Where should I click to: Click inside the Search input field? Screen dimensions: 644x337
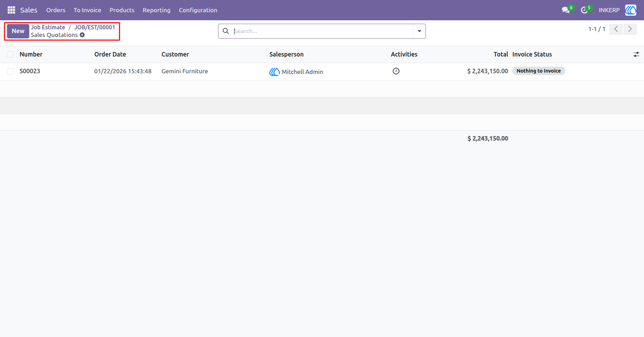point(323,31)
